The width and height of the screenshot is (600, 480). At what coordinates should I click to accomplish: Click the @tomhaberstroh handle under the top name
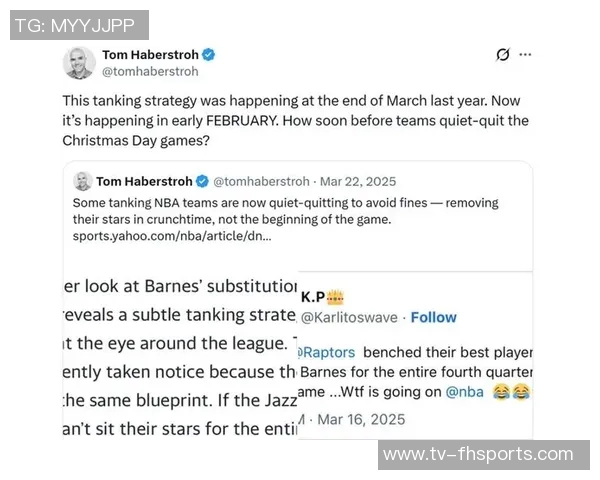tap(151, 71)
